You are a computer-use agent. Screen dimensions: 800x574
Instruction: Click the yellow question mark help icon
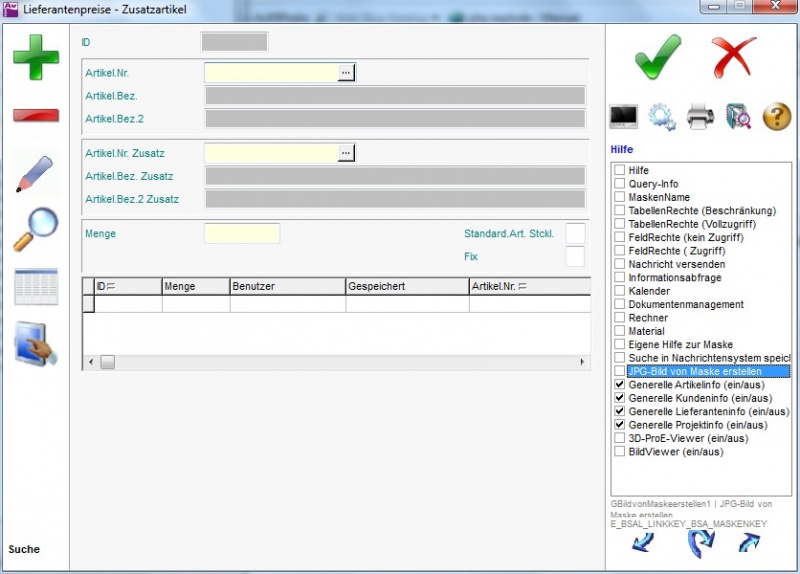777,117
